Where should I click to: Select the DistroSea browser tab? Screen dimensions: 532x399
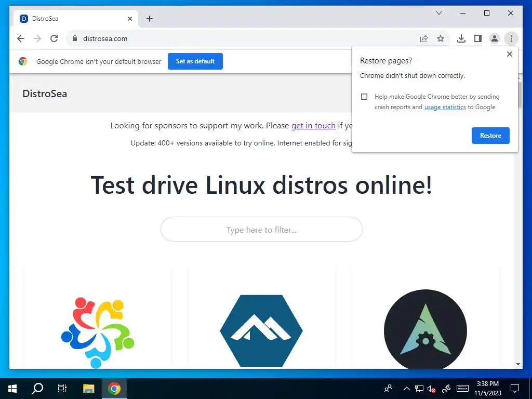(x=76, y=18)
